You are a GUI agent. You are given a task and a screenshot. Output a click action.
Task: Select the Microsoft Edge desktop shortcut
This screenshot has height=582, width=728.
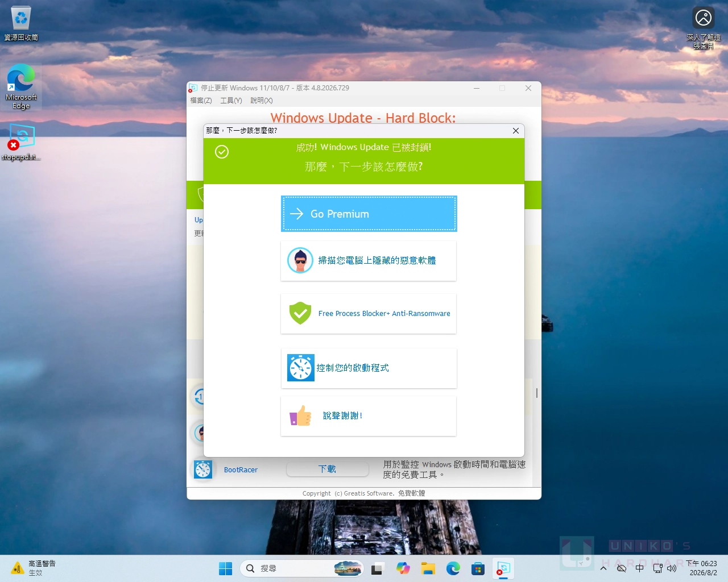click(21, 86)
